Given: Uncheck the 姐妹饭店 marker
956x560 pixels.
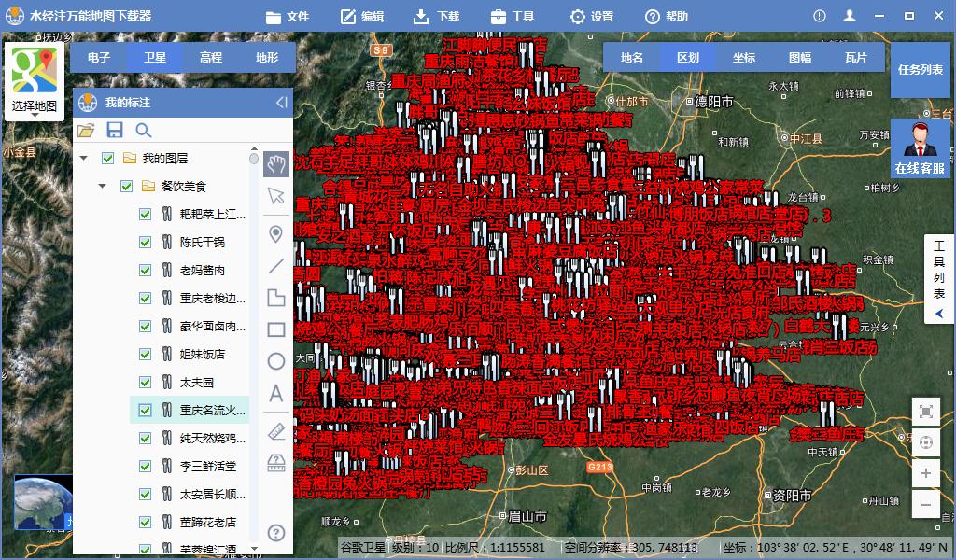Looking at the screenshot, I should coord(145,355).
